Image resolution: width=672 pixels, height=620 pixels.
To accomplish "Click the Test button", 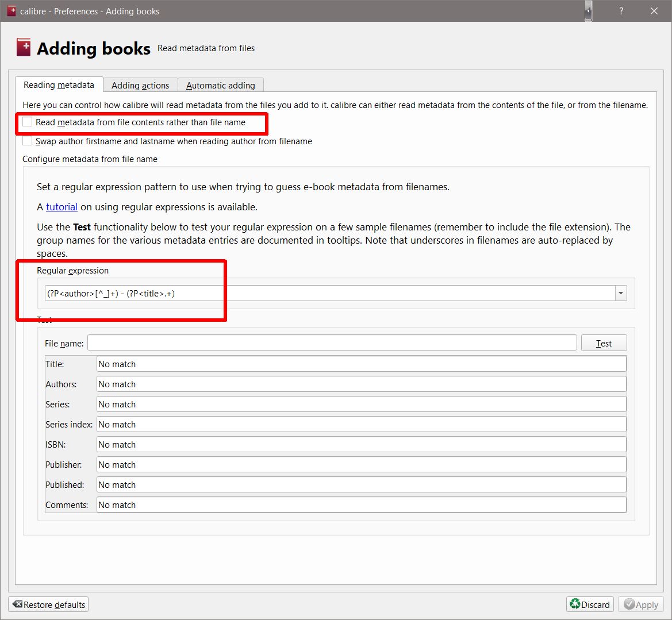I will tap(604, 343).
